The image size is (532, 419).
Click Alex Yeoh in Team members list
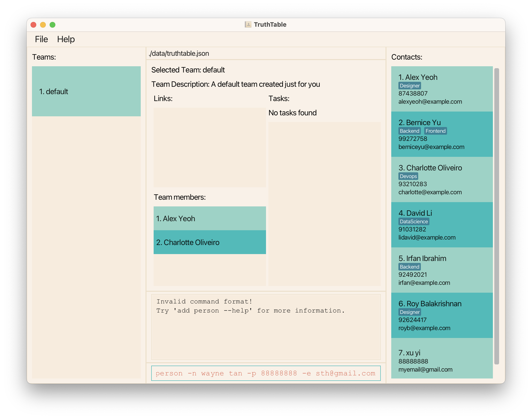(210, 218)
